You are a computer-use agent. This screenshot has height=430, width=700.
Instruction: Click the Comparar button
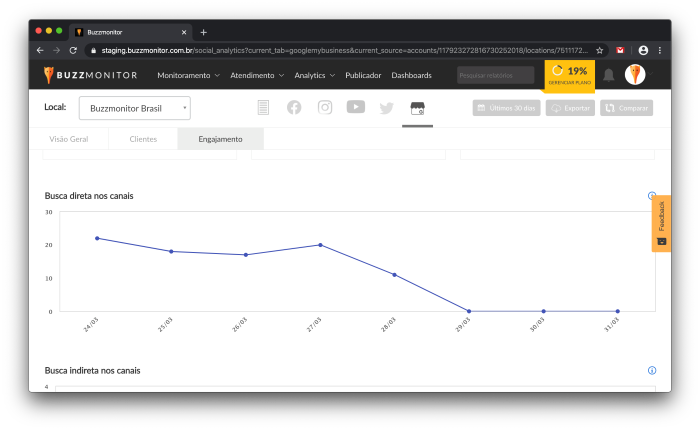[627, 108]
